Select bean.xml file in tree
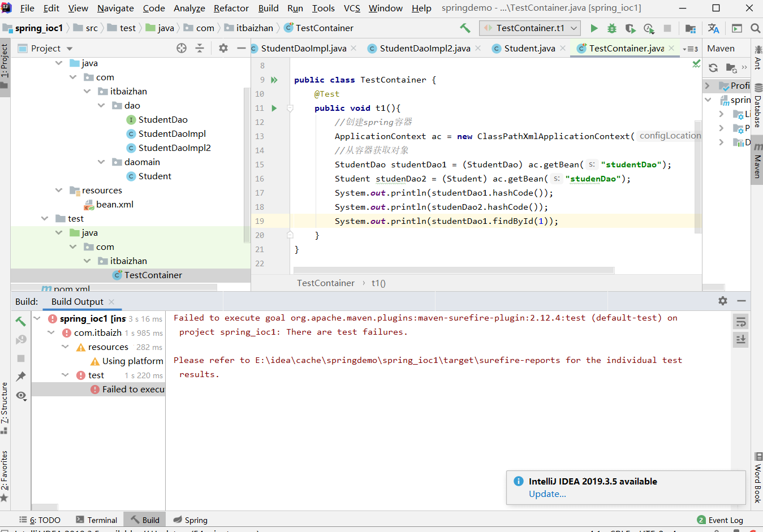 pos(109,204)
